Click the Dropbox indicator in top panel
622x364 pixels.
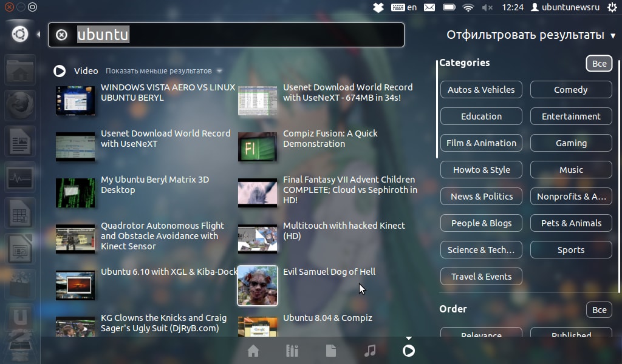(x=378, y=7)
